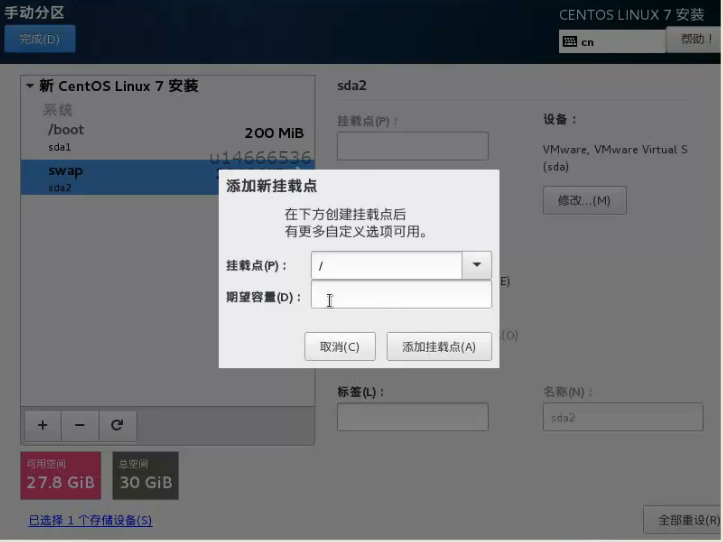
Task: Click the 完成(D) button
Action: (x=40, y=39)
